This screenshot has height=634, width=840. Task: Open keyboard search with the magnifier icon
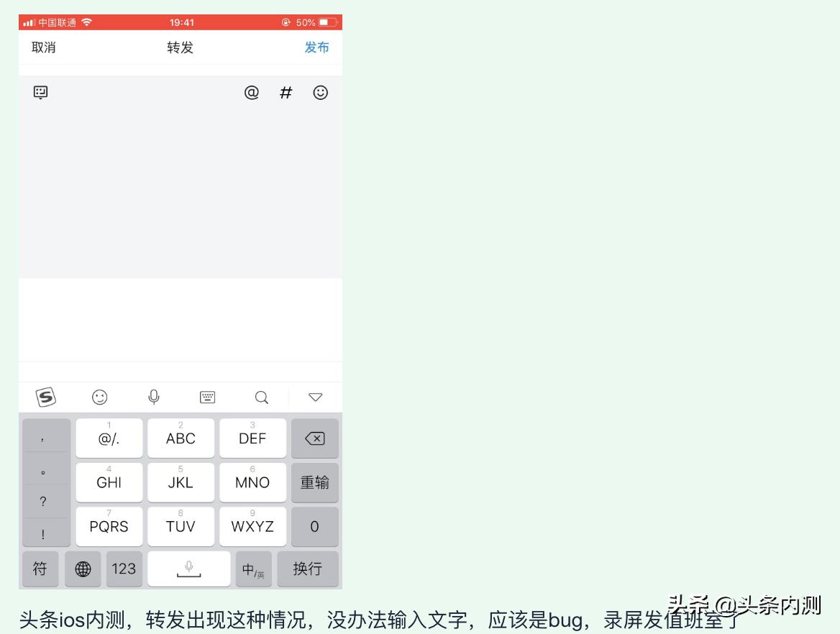click(260, 397)
